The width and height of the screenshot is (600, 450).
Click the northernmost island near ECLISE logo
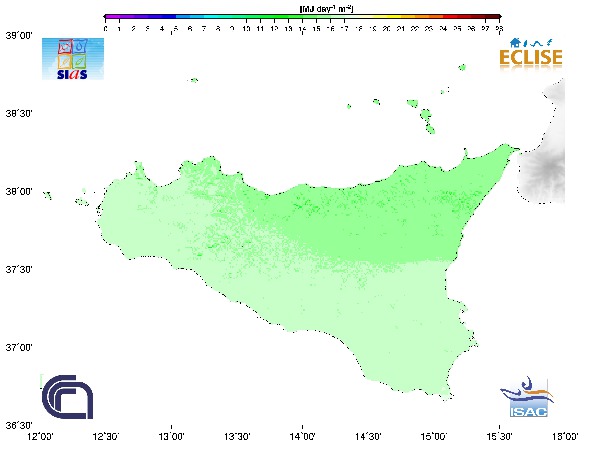point(462,67)
